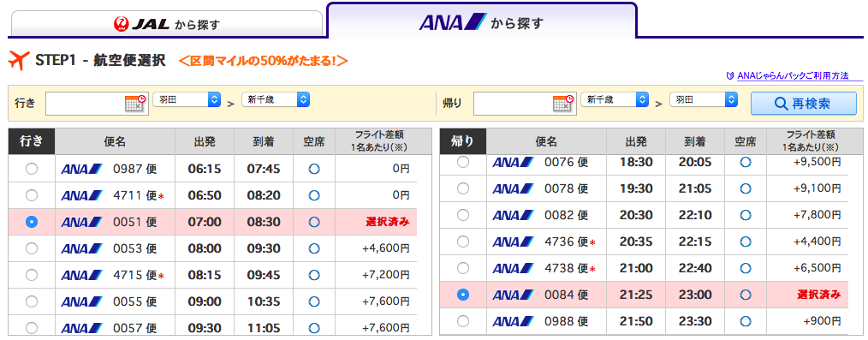Click the ANA logo in 0988 row
The image size is (868, 340).
(x=513, y=321)
